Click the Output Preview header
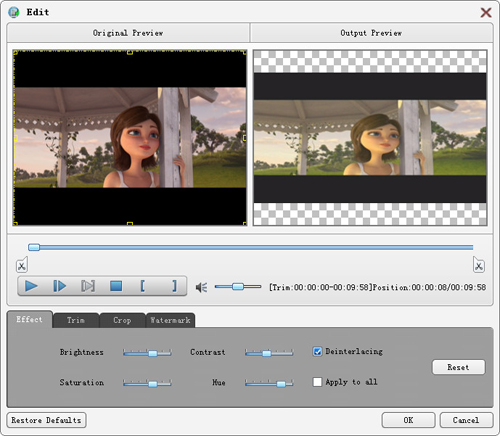The image size is (500, 436). point(371,33)
